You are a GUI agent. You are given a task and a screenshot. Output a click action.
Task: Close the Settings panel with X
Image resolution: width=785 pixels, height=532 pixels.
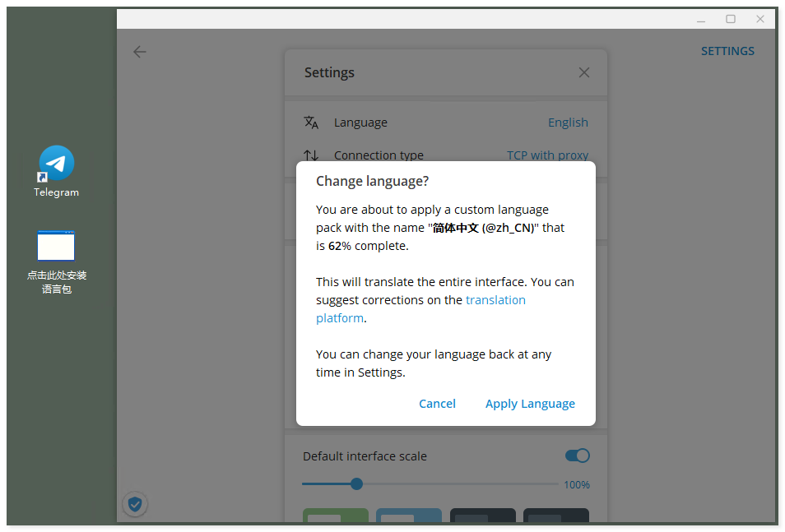click(x=584, y=72)
